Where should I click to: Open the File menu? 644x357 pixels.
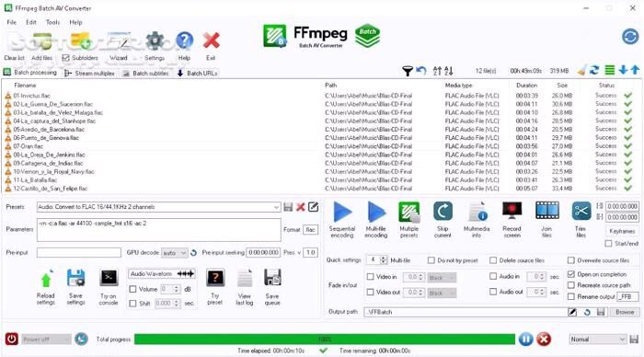[x=12, y=22]
